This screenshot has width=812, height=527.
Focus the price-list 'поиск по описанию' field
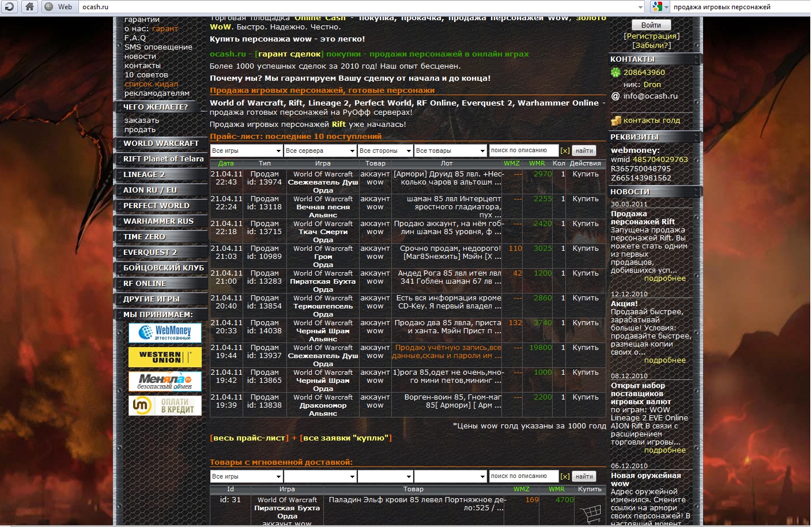click(x=523, y=150)
